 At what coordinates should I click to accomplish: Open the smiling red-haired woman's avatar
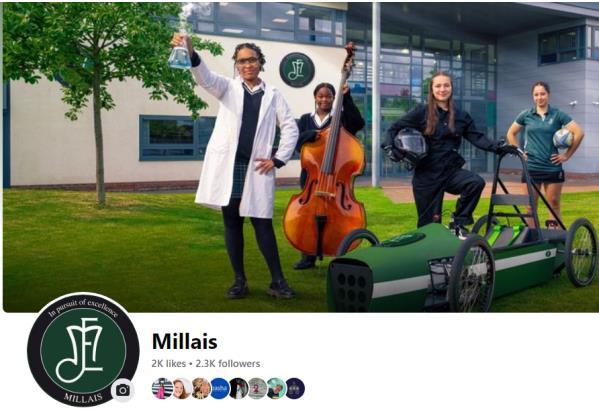(x=181, y=388)
